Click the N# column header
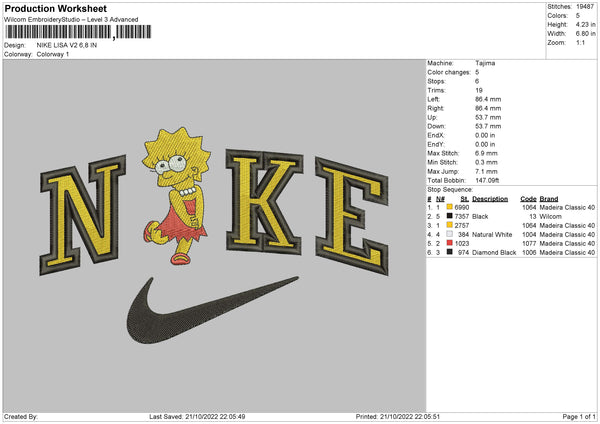 click(440, 199)
